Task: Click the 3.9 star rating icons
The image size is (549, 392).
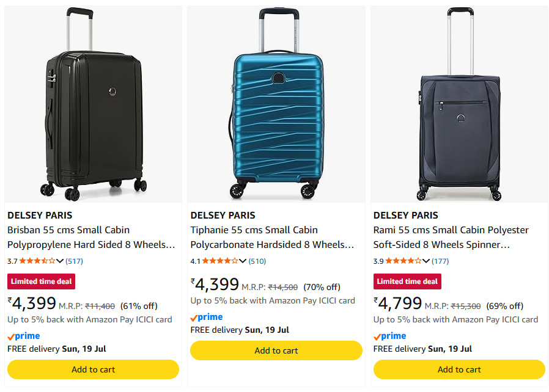Action: pos(403,261)
